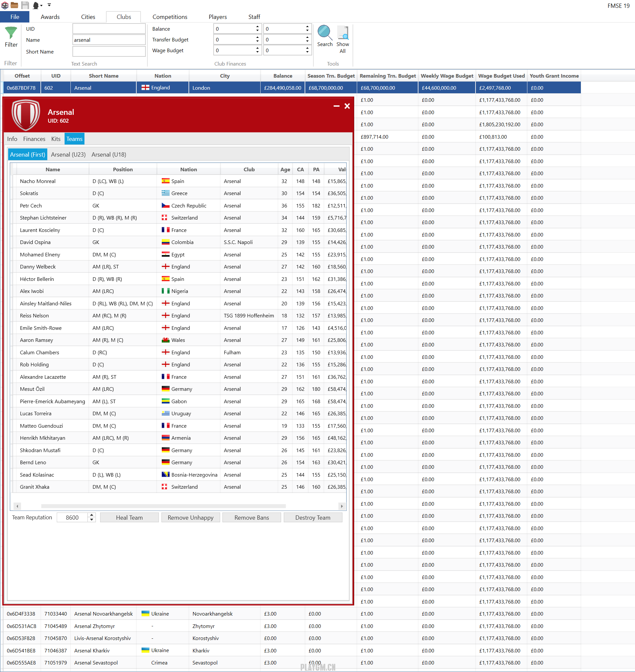The height and width of the screenshot is (672, 635).
Task: Click the Destroy Team button
Action: point(313,517)
